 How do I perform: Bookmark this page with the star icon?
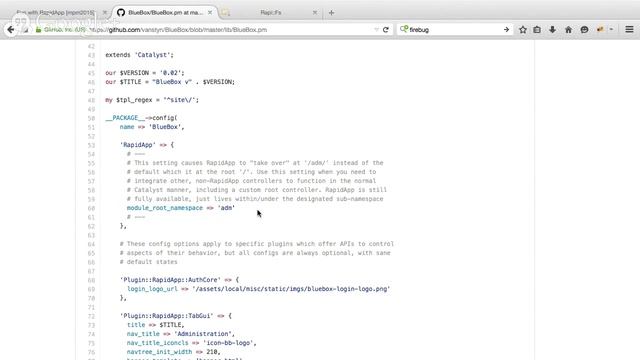point(522,29)
